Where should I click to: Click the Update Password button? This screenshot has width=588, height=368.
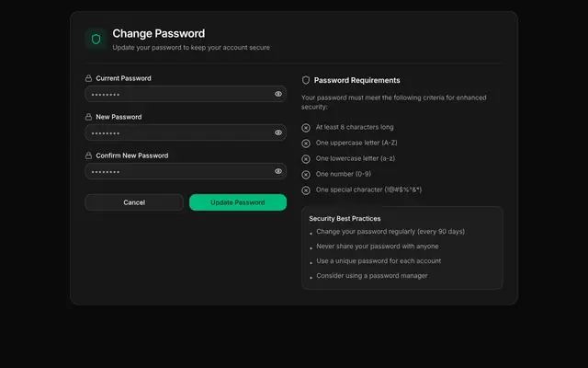pyautogui.click(x=238, y=202)
